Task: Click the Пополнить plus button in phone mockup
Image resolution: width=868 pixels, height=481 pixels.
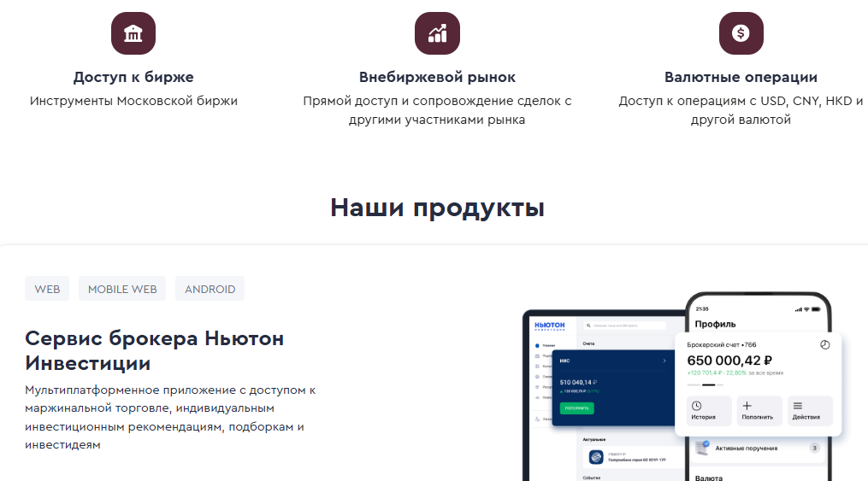Action: (758, 411)
